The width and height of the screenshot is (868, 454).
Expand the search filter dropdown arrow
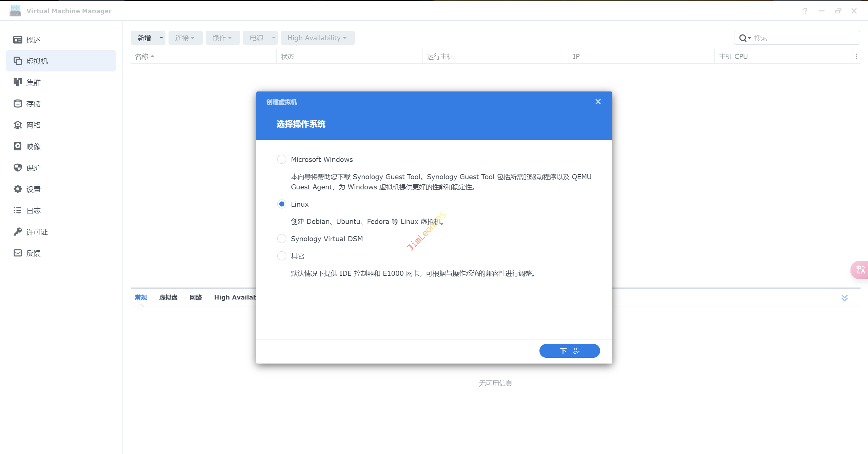749,38
